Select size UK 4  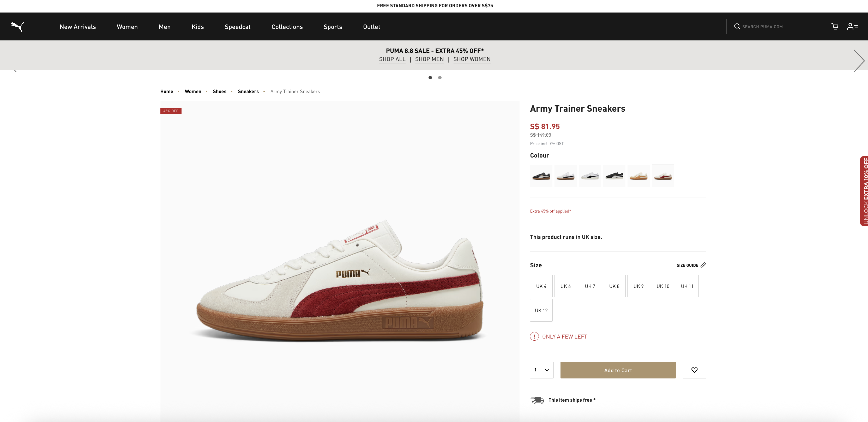541,286
